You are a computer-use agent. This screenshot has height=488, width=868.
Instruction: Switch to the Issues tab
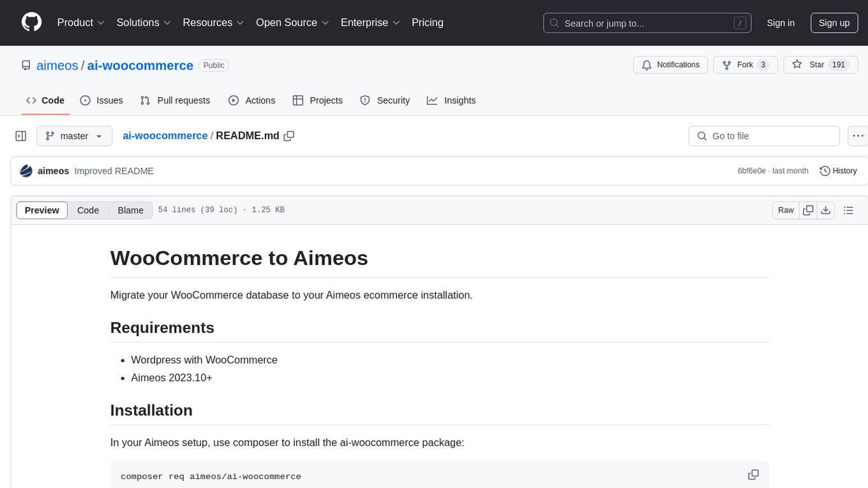[101, 100]
